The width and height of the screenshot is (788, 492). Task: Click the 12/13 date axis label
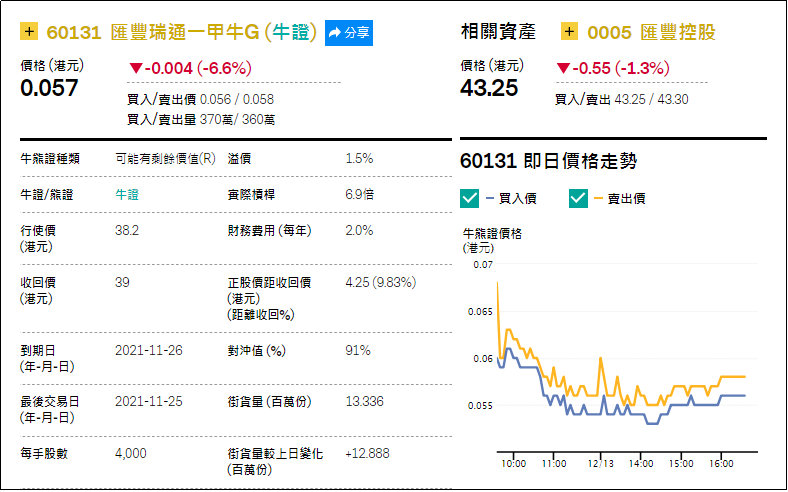(x=601, y=464)
